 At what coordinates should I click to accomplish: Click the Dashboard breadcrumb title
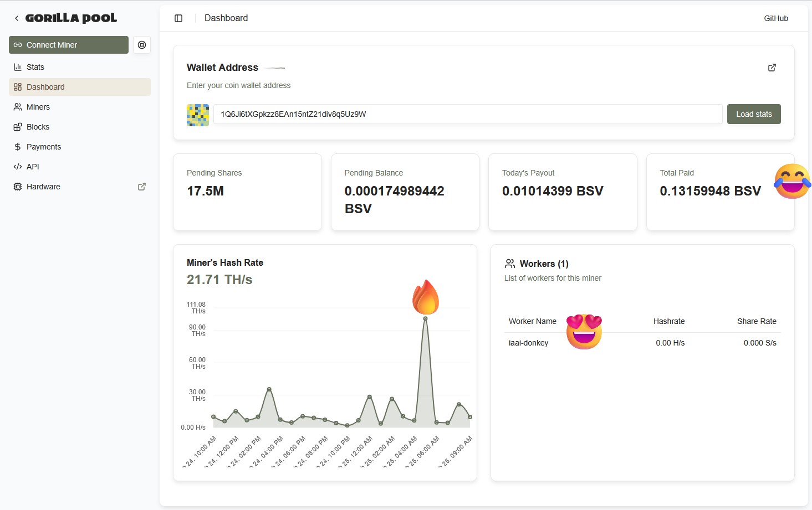pyautogui.click(x=226, y=18)
